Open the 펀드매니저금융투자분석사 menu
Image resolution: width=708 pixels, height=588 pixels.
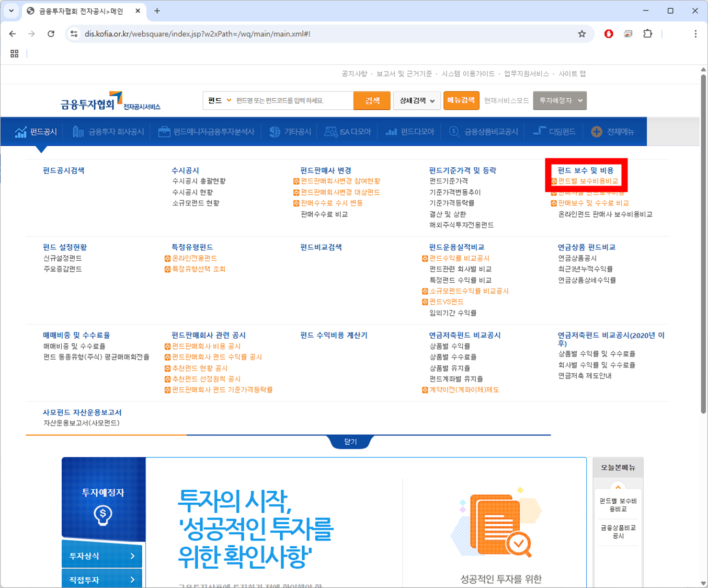pos(206,132)
